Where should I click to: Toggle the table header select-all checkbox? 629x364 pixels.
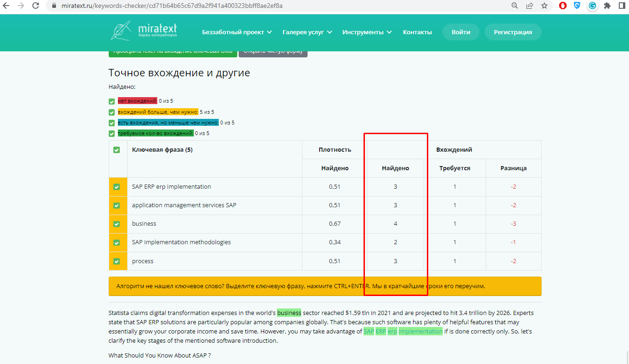pyautogui.click(x=117, y=150)
